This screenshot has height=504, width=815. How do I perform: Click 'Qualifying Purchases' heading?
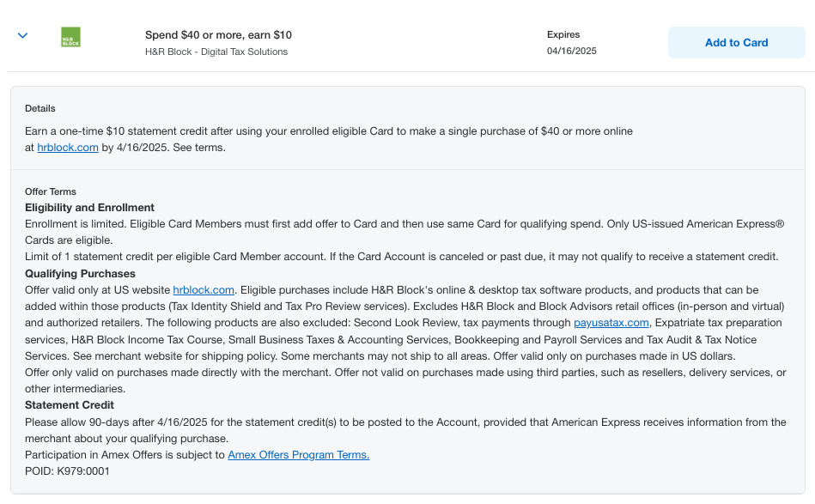(80, 274)
